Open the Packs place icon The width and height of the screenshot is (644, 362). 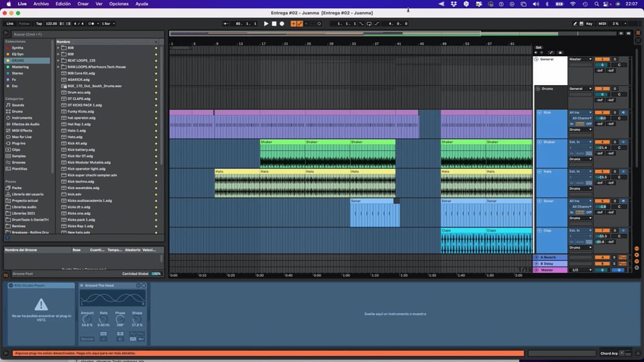[8, 188]
